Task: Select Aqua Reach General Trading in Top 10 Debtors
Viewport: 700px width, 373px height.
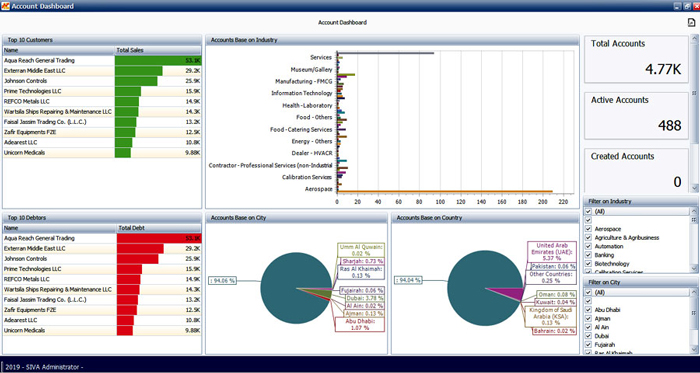Action: point(102,238)
